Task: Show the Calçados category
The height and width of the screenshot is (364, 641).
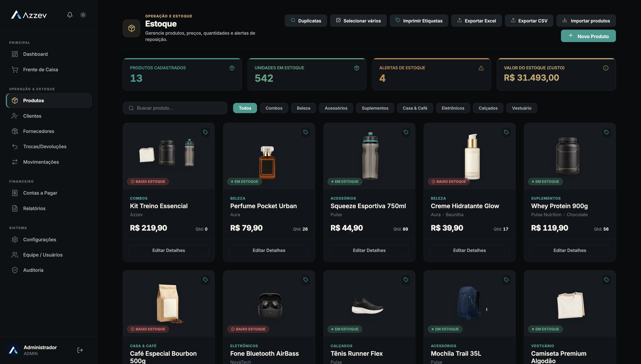Action: 488,108
